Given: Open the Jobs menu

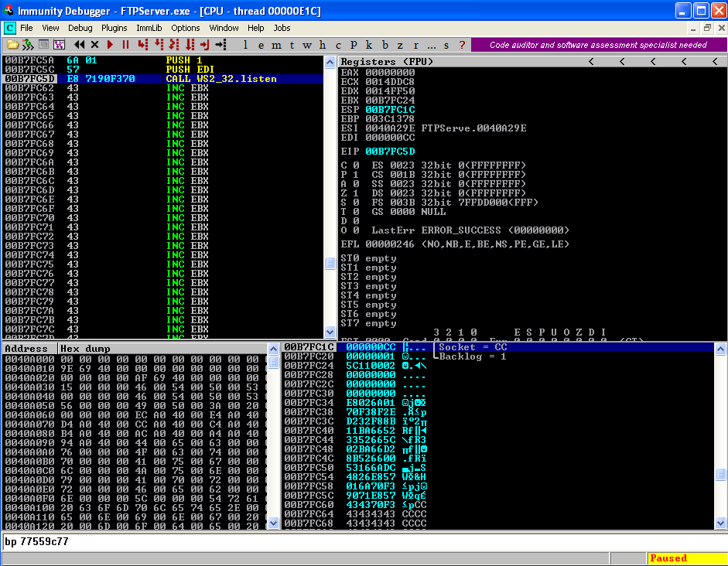Looking at the screenshot, I should (282, 28).
